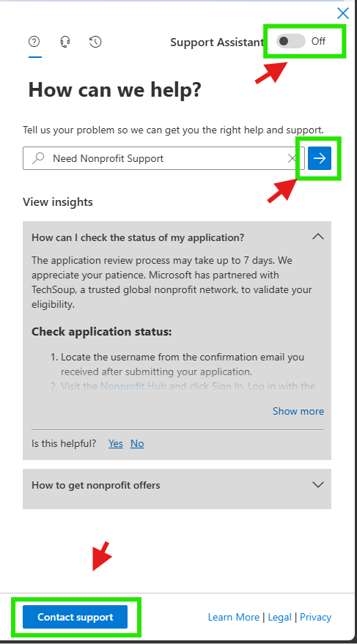Image resolution: width=357 pixels, height=644 pixels.
Task: Clear the search text with X icon
Action: pyautogui.click(x=292, y=158)
